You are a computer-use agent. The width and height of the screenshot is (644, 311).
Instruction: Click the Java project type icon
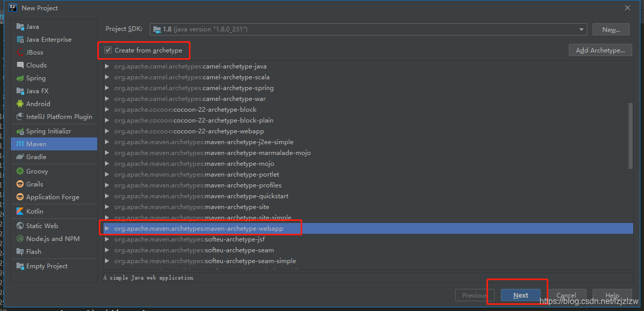click(x=20, y=27)
